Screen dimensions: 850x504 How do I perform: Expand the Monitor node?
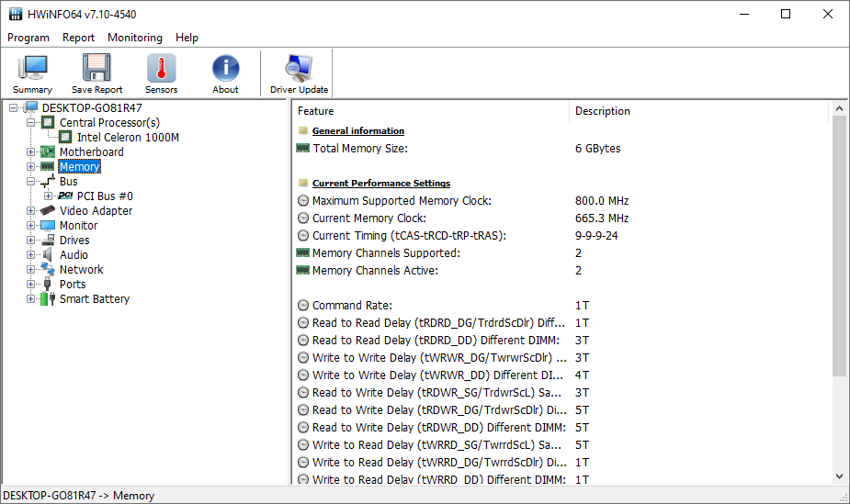coord(31,225)
